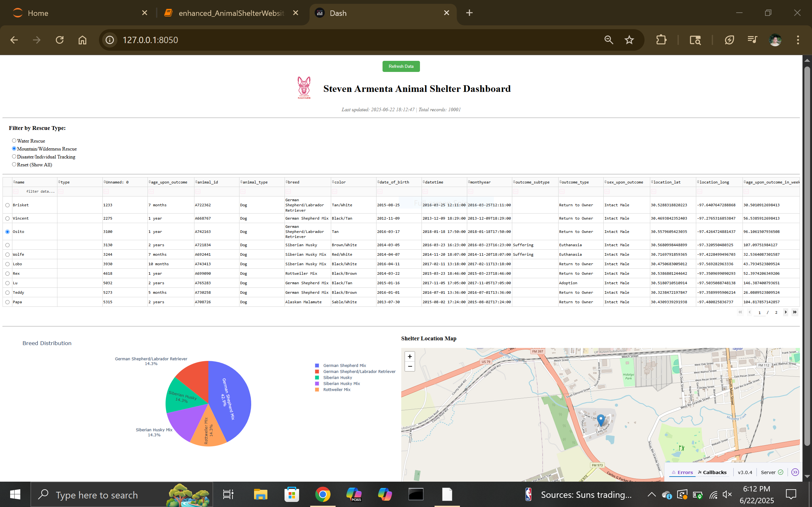Click the Refresh Data button
Image resolution: width=812 pixels, height=507 pixels.
point(401,66)
